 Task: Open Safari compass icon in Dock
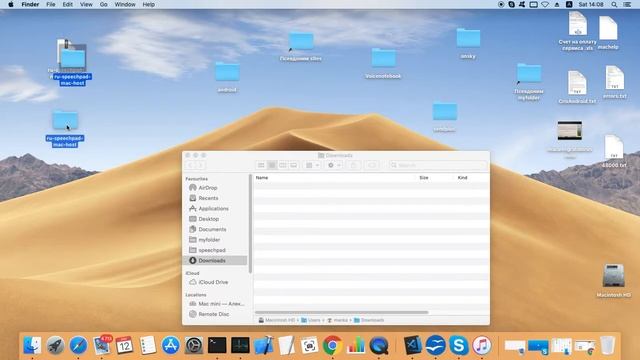(x=78, y=345)
